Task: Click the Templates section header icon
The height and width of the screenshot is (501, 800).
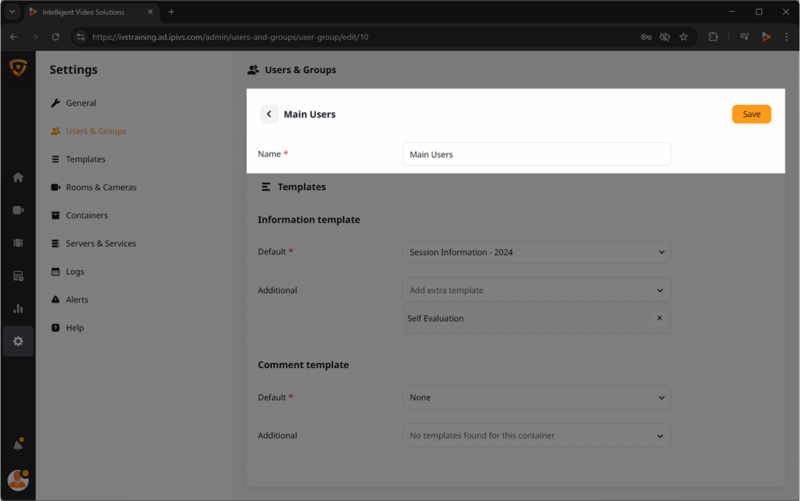Action: point(266,187)
